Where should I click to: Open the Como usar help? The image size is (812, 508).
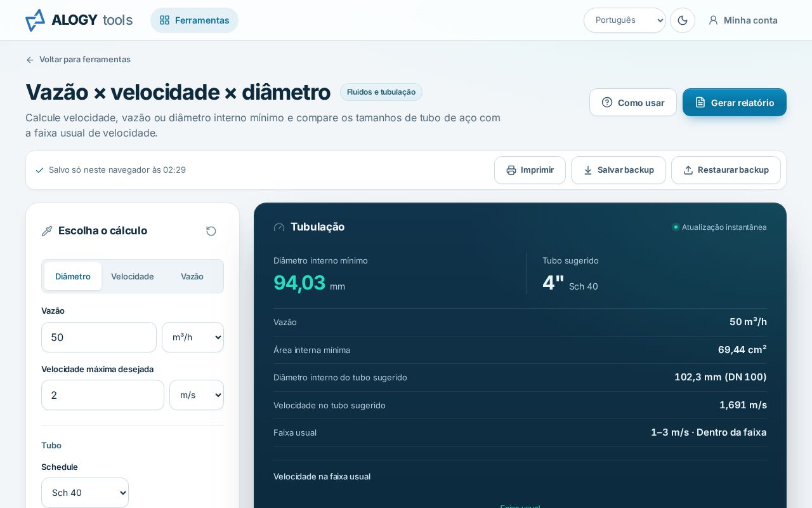click(633, 102)
